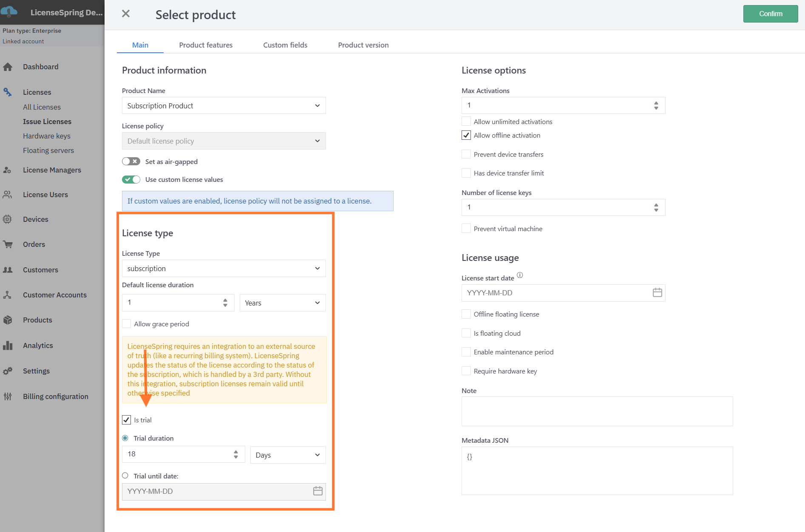Viewport: 805px width, 532px height.
Task: Open the trial duration Days unit dropdown
Action: click(288, 455)
